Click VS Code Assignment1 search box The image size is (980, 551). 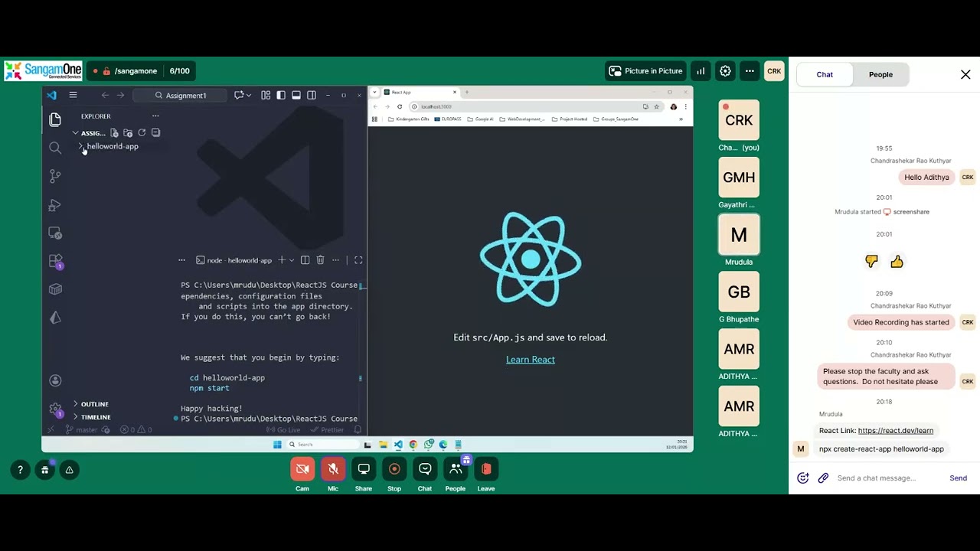pyautogui.click(x=180, y=96)
